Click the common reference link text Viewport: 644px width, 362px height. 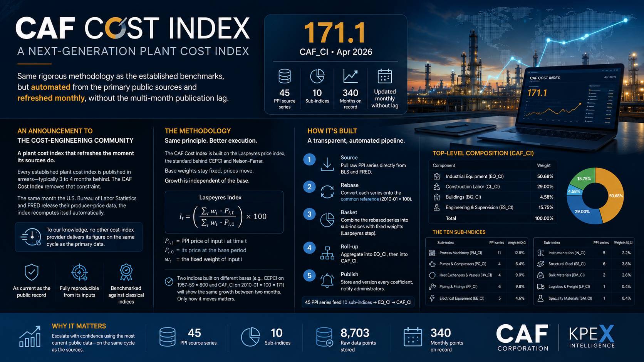pos(360,199)
